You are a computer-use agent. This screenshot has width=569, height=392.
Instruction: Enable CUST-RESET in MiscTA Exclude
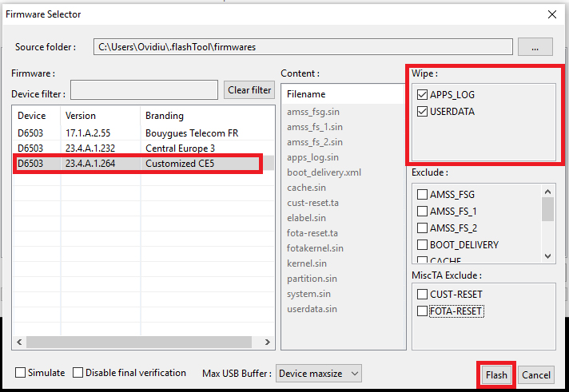423,295
